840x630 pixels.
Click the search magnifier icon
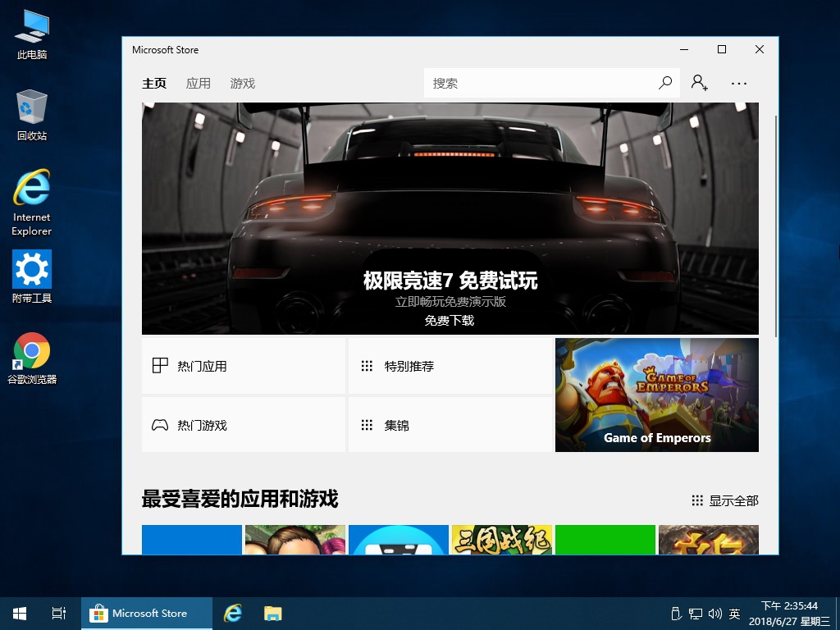click(x=665, y=83)
